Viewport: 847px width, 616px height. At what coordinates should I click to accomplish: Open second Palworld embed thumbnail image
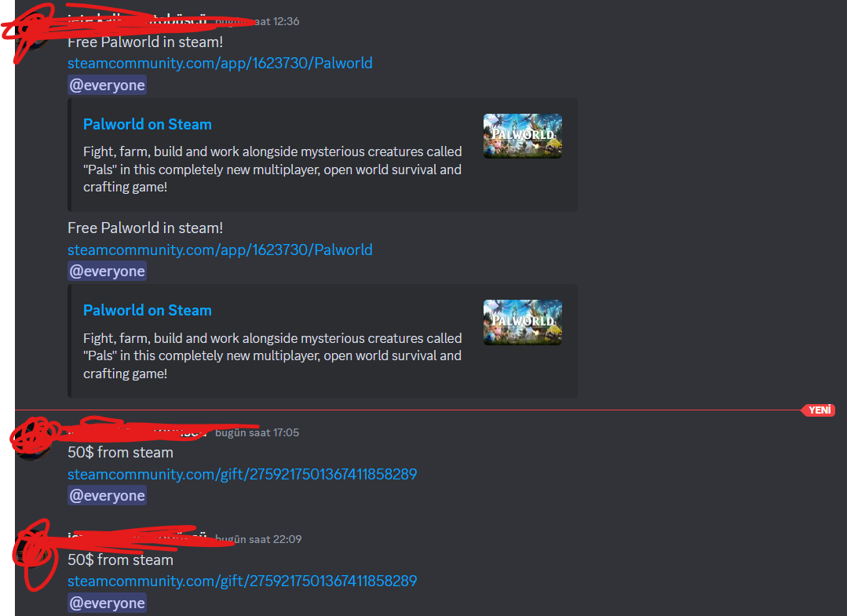point(522,323)
